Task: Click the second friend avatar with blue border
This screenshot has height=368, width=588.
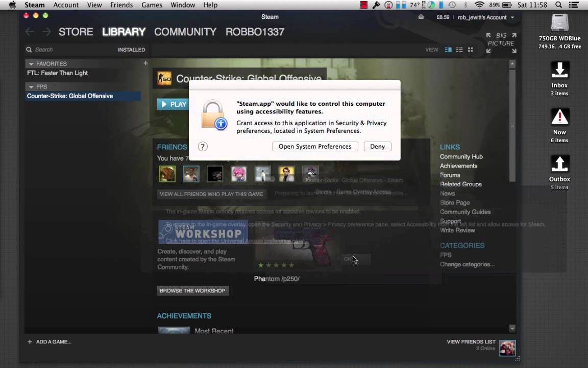Action: tap(191, 174)
